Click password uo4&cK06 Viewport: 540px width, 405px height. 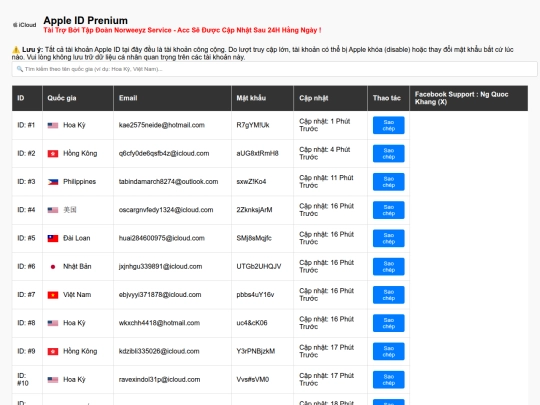(252, 323)
